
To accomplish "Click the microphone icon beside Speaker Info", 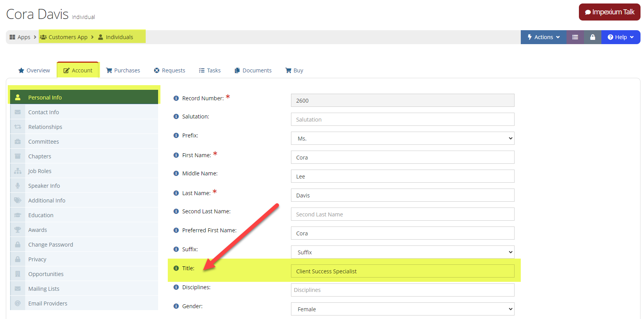I will point(18,186).
